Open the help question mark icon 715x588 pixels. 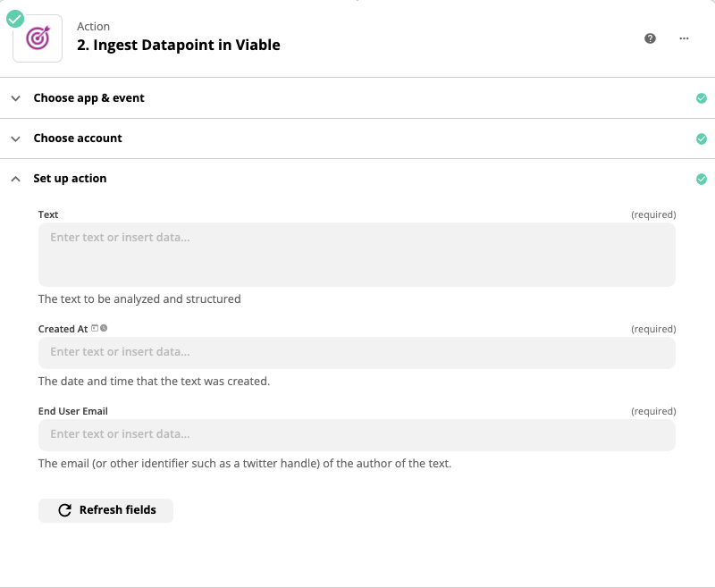pos(650,38)
